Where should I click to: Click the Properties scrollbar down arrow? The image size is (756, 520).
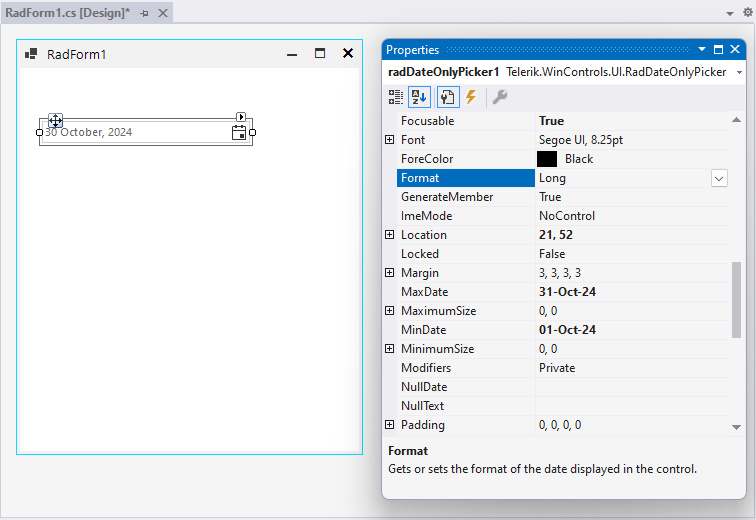736,427
